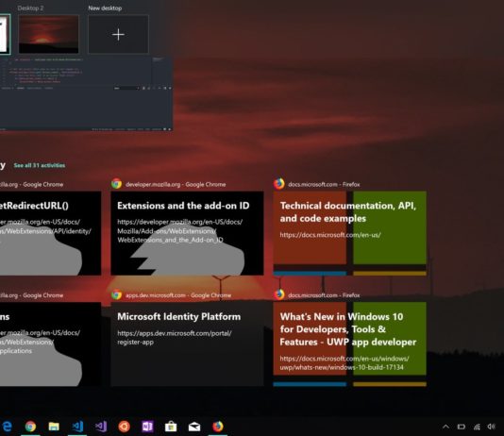This screenshot has width=504, height=436.
Task: Click apps.dev.microsoft.com - Google Chrome header
Action: click(178, 295)
